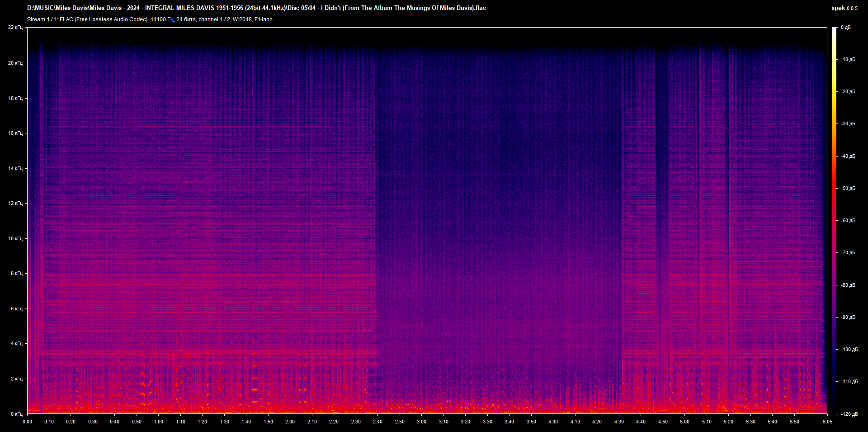The height and width of the screenshot is (432, 868).
Task: Click the '-30 дБ' level scale label
Action: click(848, 124)
